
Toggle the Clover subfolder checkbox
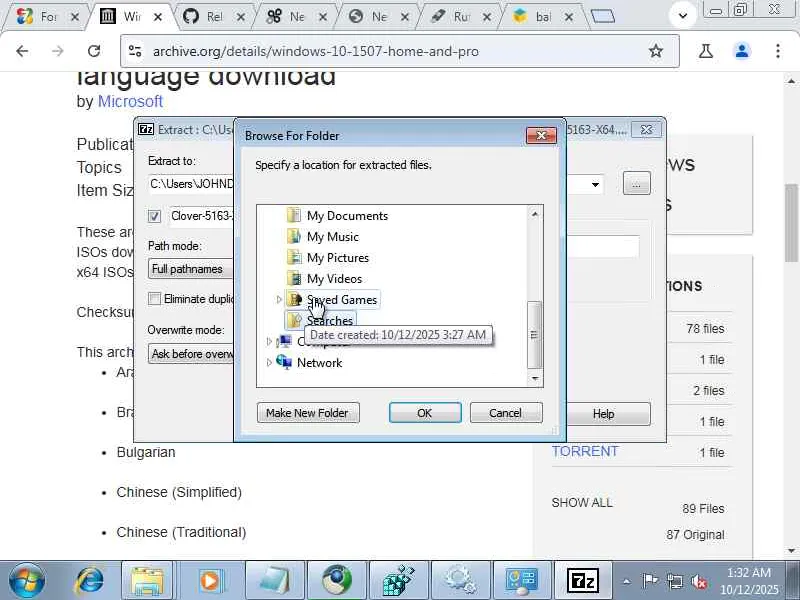coord(155,216)
